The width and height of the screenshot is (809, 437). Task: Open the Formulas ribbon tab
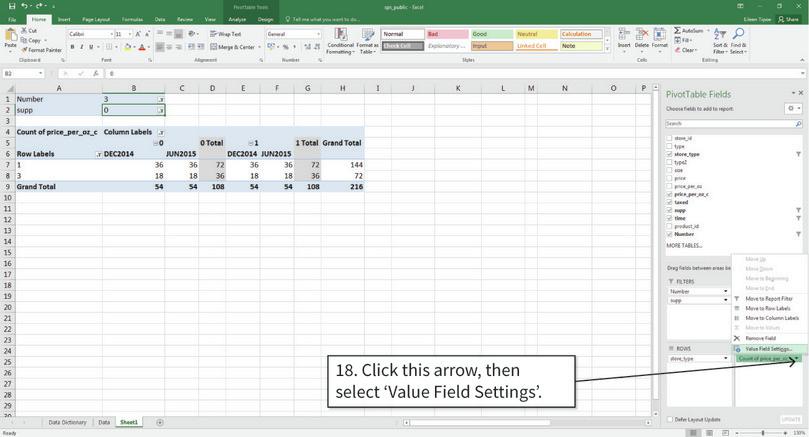[132, 19]
